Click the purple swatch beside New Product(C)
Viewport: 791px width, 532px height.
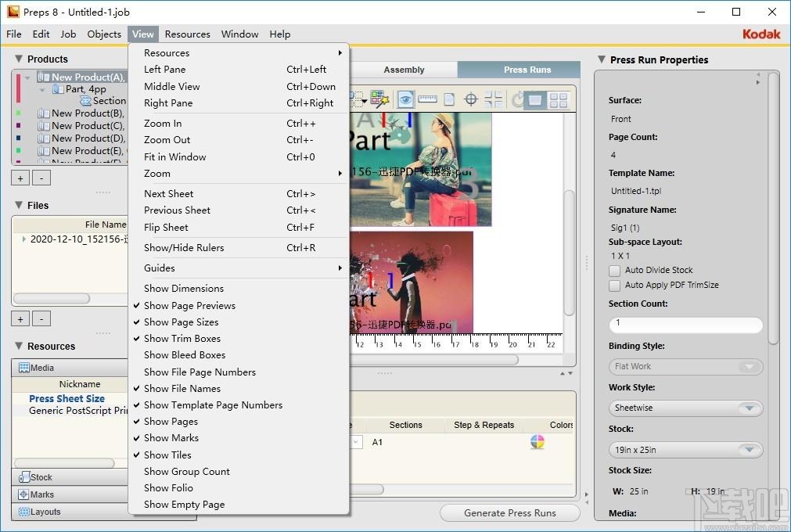click(x=19, y=125)
